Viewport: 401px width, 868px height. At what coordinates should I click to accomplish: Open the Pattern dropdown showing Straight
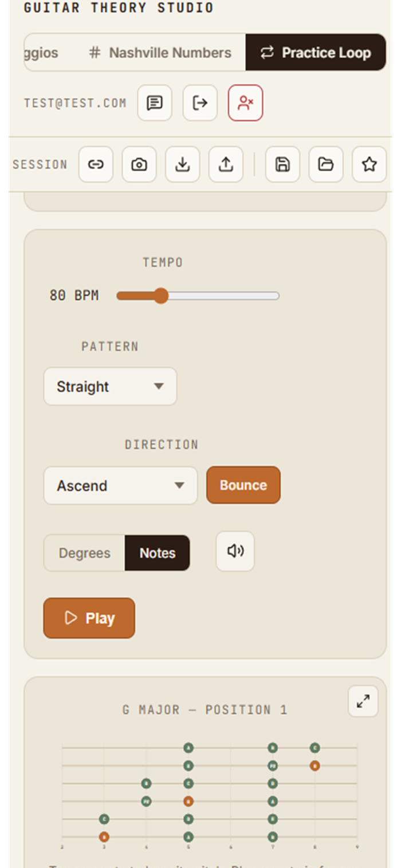coord(111,387)
